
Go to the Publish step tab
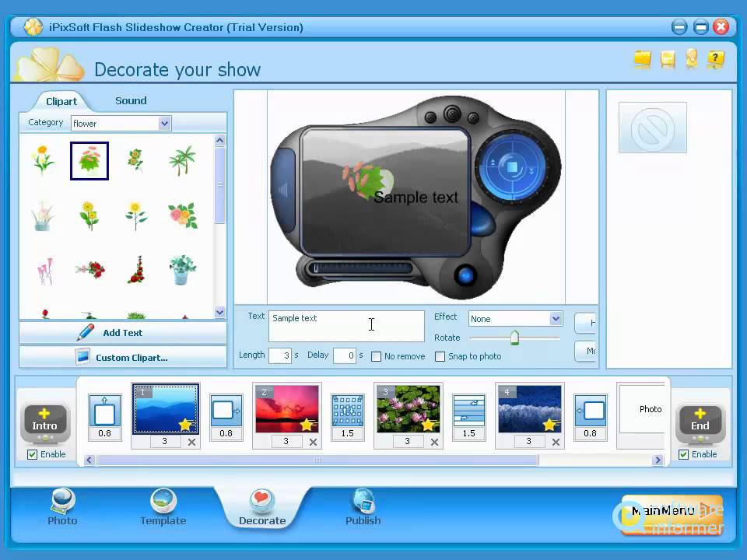(363, 507)
